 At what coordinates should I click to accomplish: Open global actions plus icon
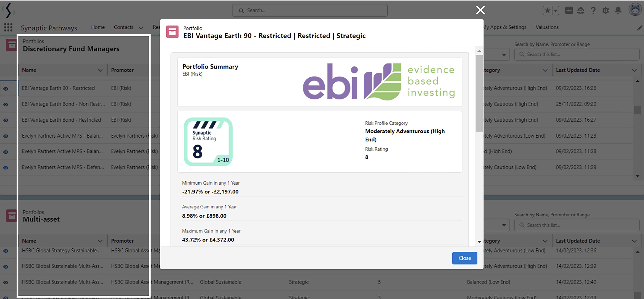click(x=569, y=10)
